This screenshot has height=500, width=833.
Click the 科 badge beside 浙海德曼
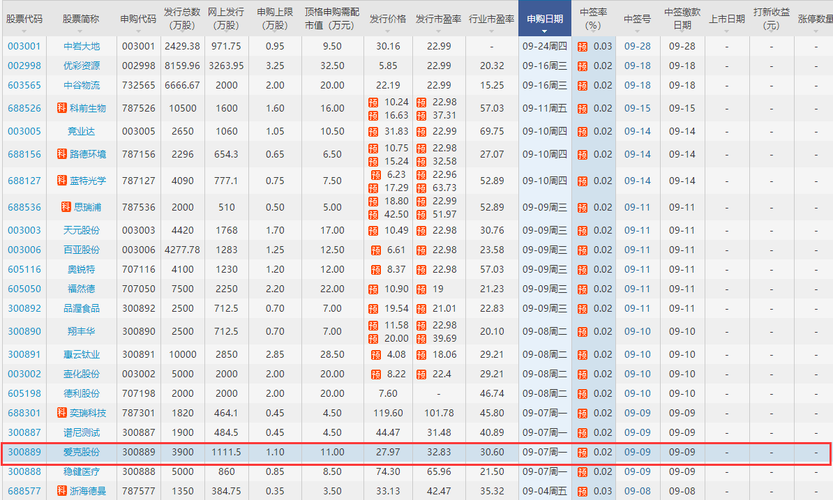[x=62, y=491]
